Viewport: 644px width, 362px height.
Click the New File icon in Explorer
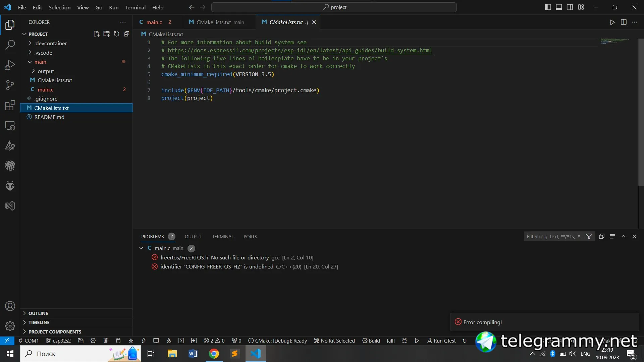point(96,34)
